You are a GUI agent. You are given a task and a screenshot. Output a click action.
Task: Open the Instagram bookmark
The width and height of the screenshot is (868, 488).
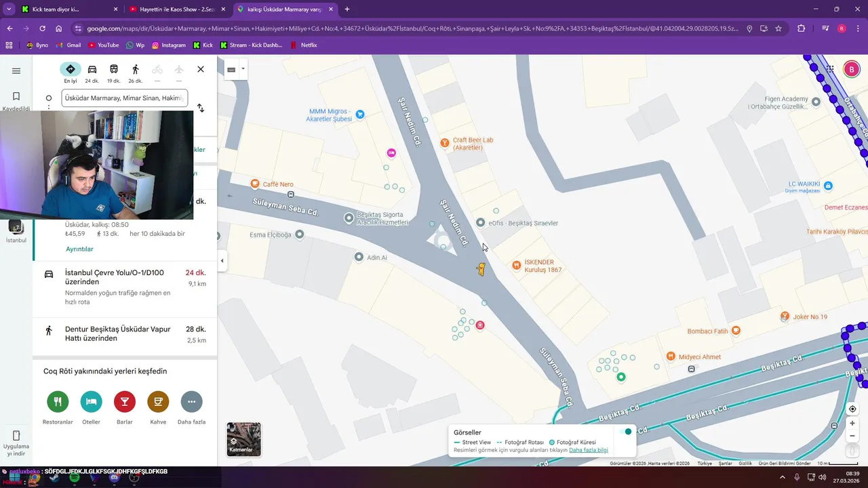click(x=168, y=45)
